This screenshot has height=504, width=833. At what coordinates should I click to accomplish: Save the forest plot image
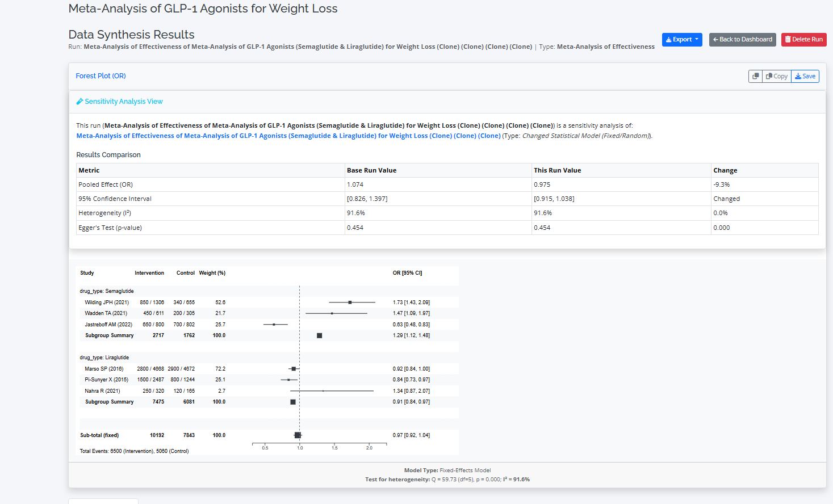[x=805, y=76]
